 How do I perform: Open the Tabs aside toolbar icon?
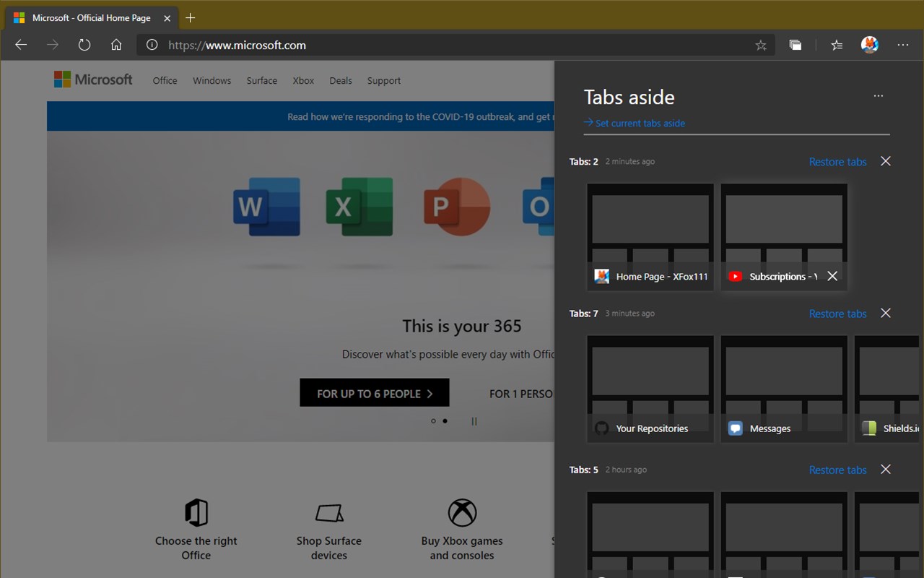pos(795,45)
